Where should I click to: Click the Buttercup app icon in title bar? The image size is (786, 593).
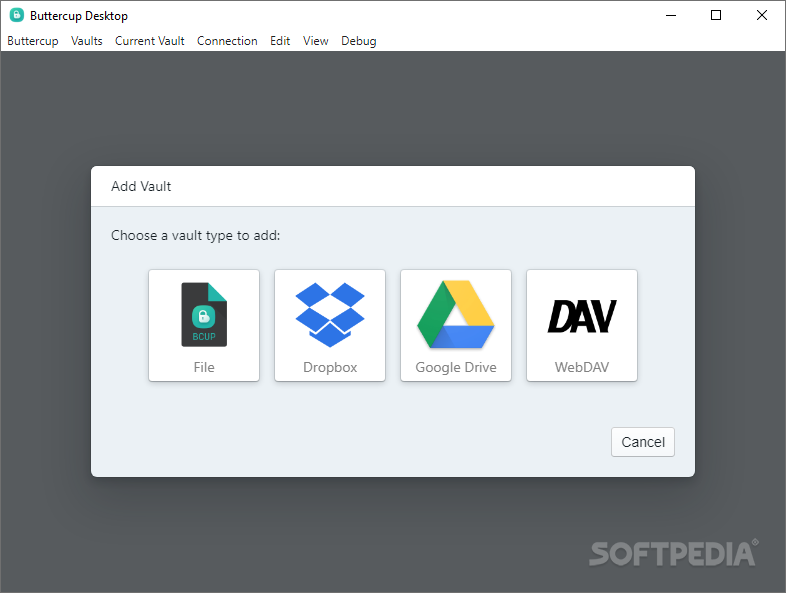click(17, 15)
